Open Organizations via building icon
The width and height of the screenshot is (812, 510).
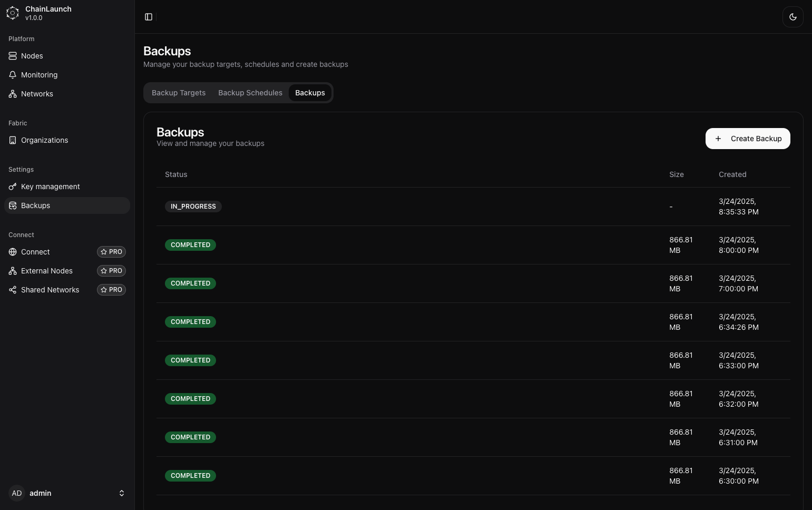pyautogui.click(x=13, y=140)
